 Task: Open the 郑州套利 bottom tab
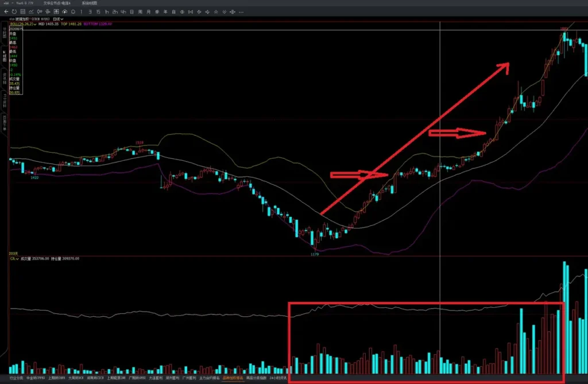click(x=172, y=378)
